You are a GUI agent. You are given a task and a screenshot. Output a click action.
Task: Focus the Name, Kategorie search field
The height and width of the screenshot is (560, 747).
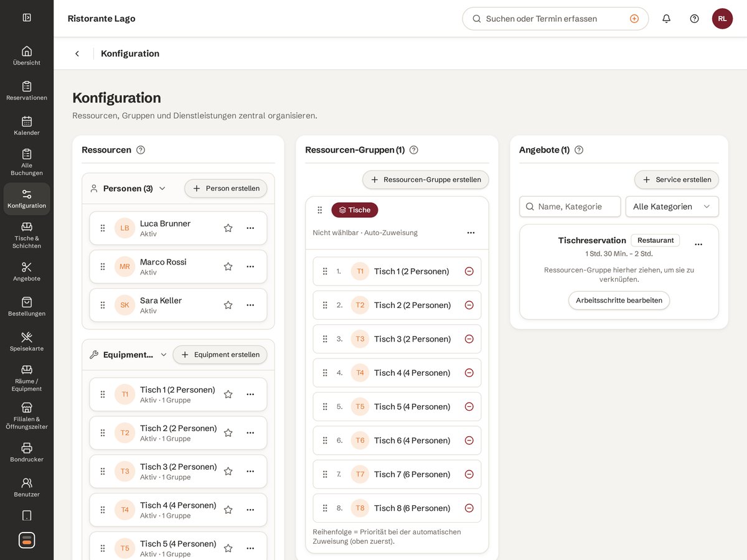[570, 207]
